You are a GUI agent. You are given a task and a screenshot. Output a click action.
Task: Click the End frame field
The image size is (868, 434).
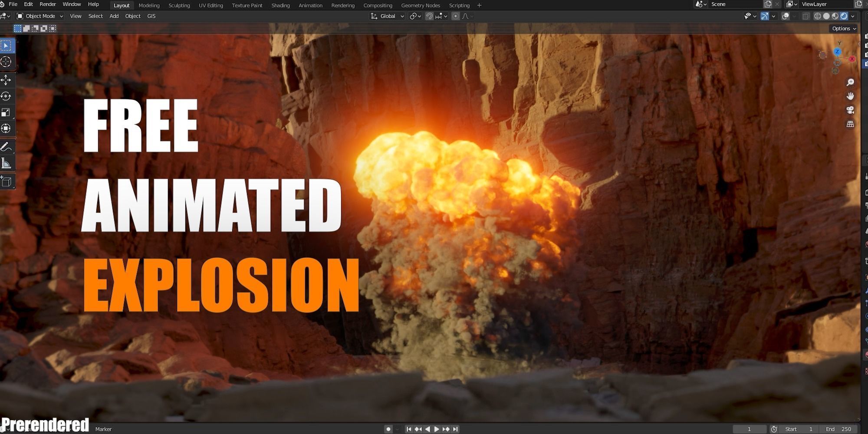point(838,429)
